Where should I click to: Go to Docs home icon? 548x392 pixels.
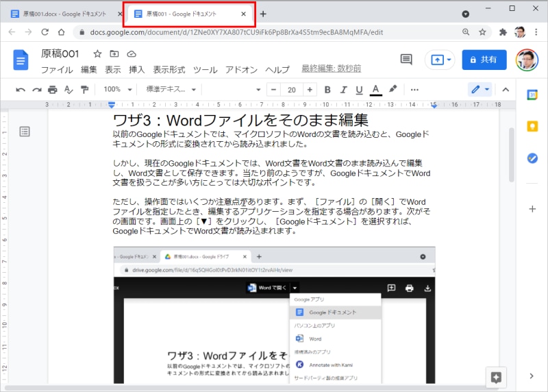click(21, 60)
